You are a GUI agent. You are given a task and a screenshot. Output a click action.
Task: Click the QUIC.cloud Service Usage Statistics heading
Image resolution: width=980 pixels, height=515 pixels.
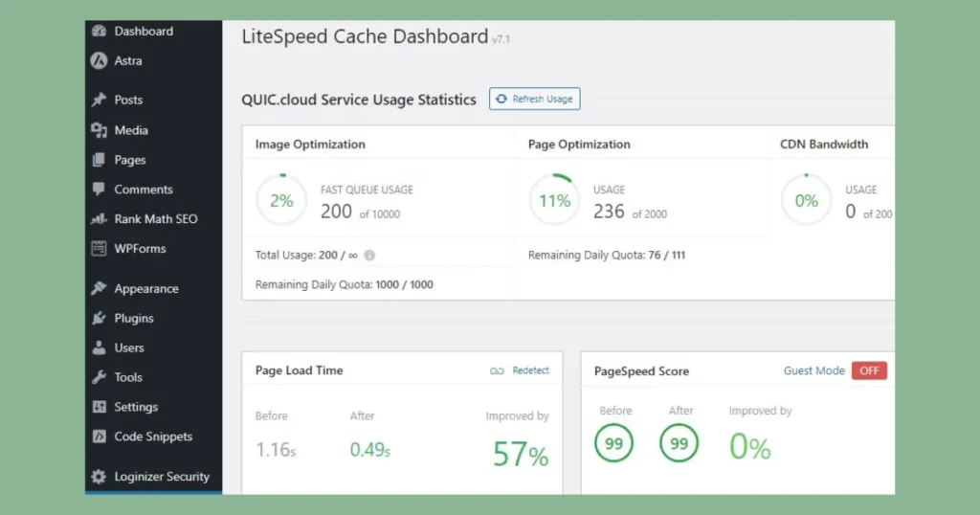tap(359, 100)
